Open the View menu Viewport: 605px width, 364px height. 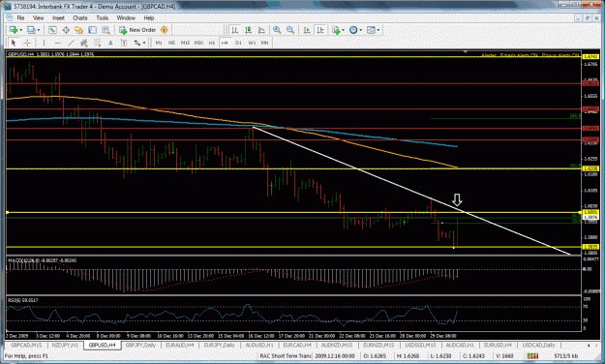tap(38, 17)
